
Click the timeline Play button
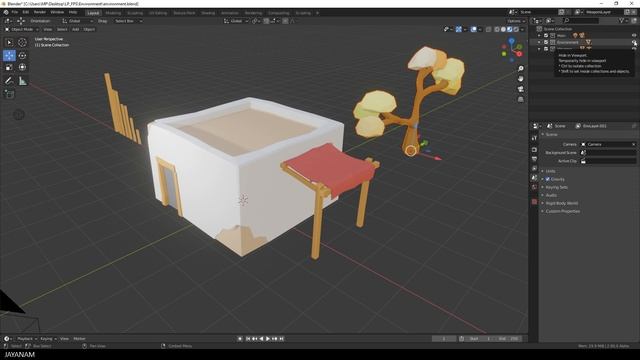(x=268, y=339)
